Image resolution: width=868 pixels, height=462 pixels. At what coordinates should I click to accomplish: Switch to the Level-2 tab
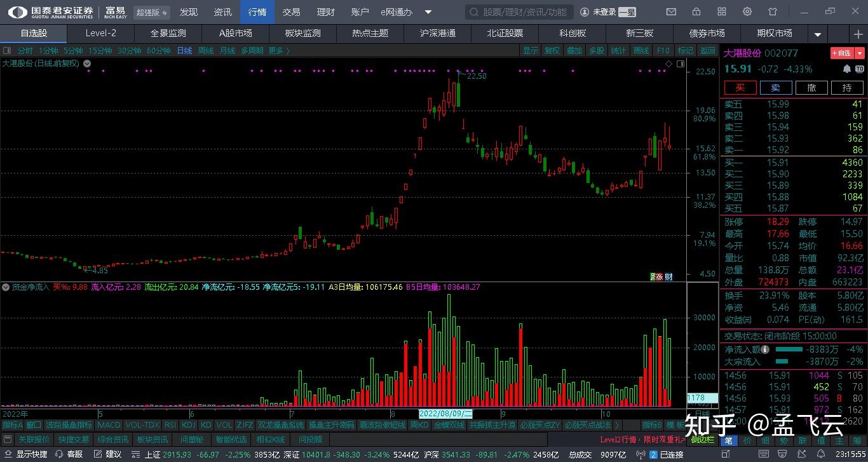click(101, 34)
